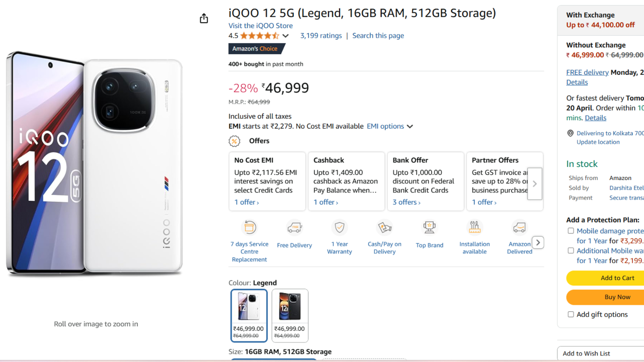644x362 pixels.
Task: Click the delivery location pin icon
Action: pyautogui.click(x=570, y=133)
